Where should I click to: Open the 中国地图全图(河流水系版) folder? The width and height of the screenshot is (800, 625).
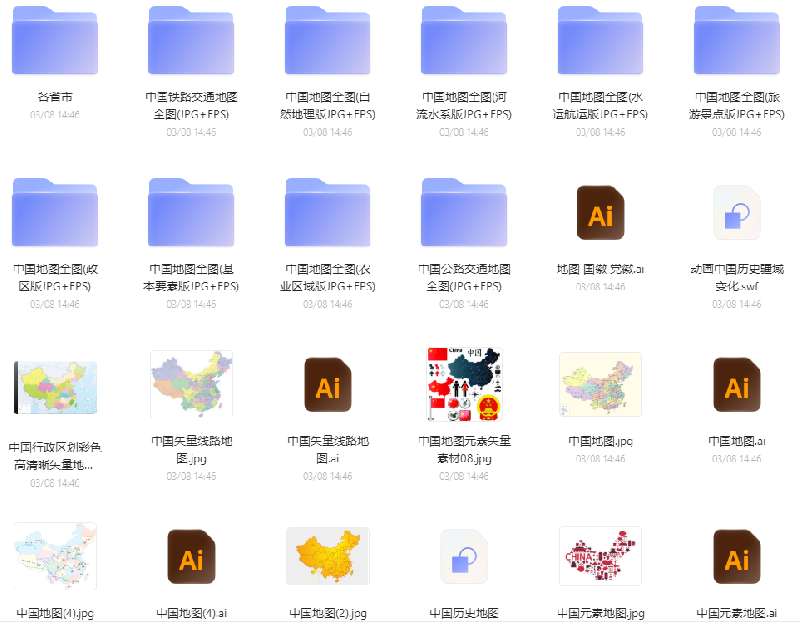click(463, 40)
